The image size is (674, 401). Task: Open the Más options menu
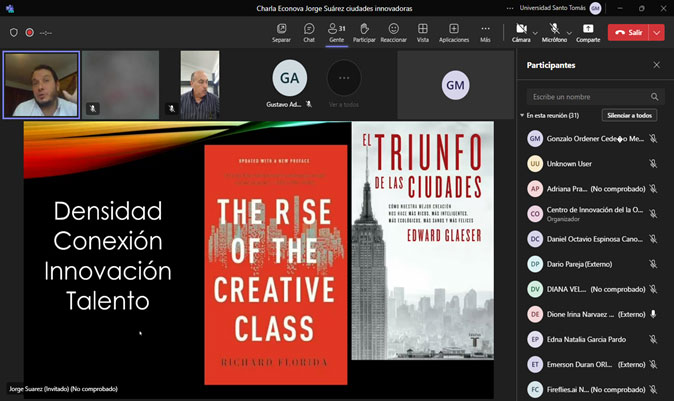[x=485, y=32]
